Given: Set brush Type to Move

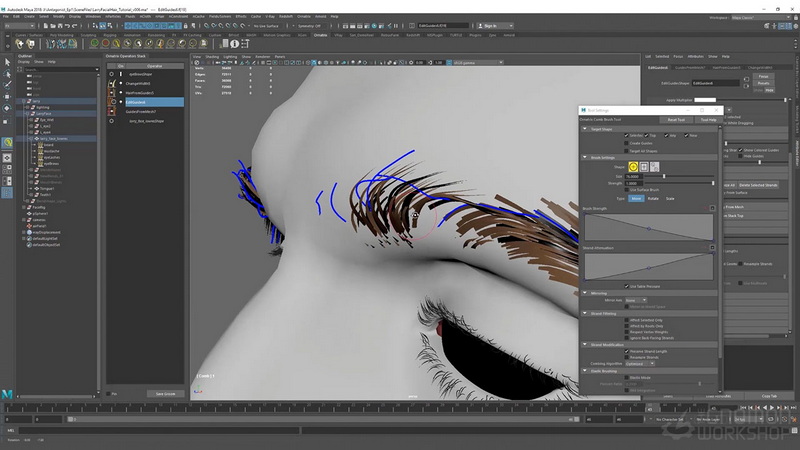Looking at the screenshot, I should (x=636, y=198).
